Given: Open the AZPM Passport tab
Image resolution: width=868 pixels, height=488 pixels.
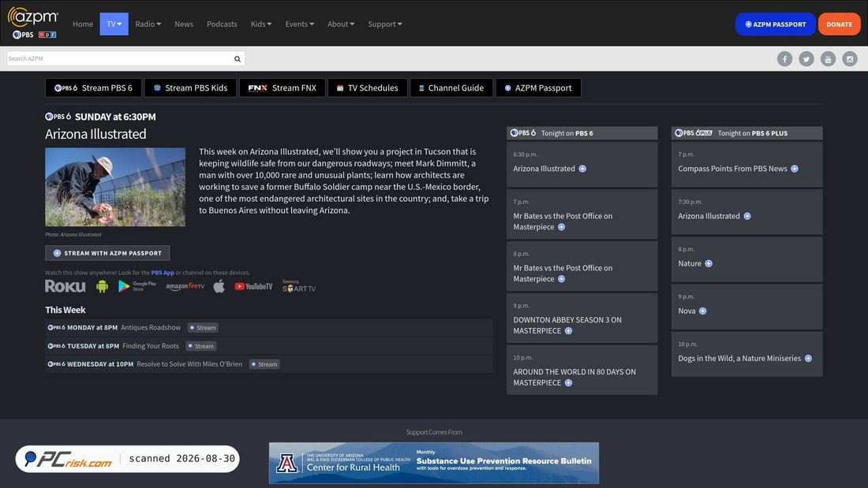Looking at the screenshot, I should click(x=538, y=88).
